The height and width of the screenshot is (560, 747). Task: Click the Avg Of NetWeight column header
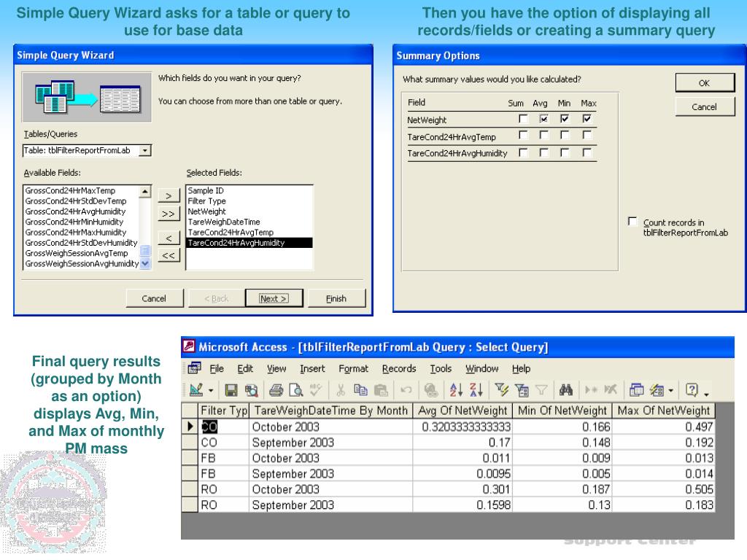coord(462,411)
